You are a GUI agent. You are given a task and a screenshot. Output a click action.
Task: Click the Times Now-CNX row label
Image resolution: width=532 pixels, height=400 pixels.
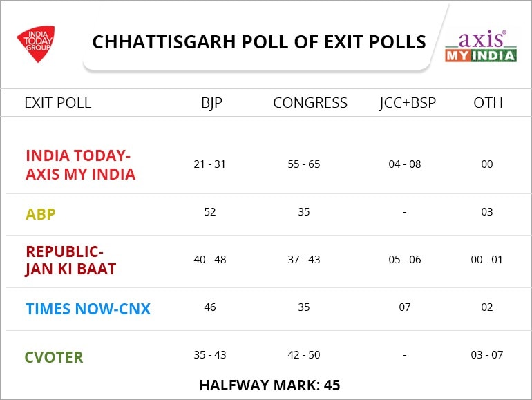[88, 308]
